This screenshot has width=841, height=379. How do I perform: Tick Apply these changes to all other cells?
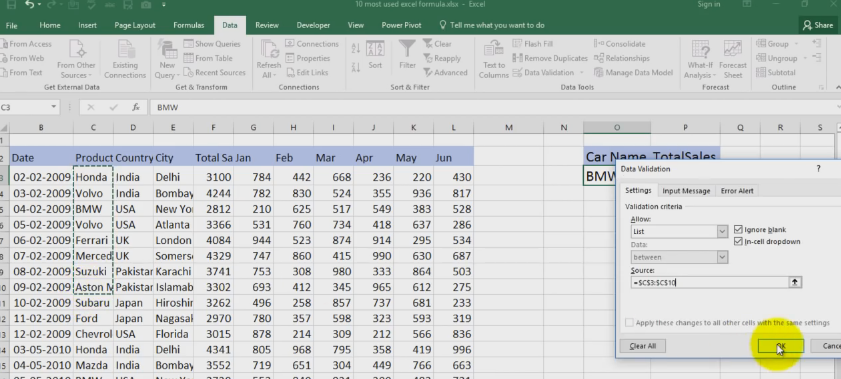(629, 323)
